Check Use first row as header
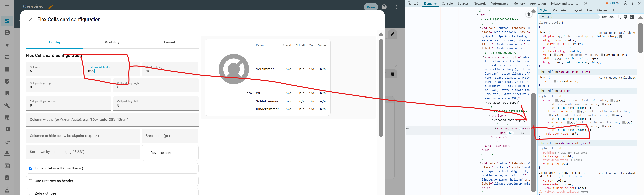Viewport: 644px width, 195px height. pos(31,181)
